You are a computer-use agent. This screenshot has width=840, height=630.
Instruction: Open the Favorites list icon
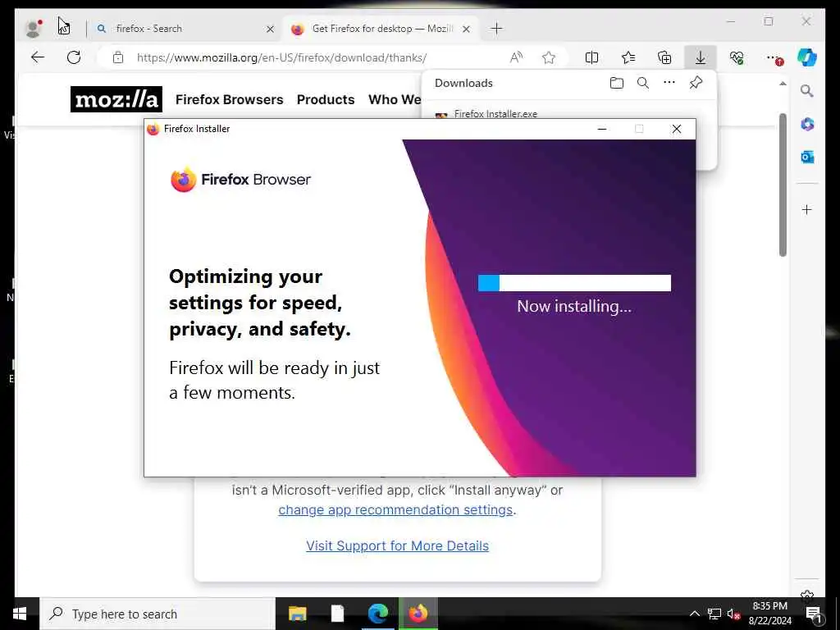point(628,57)
